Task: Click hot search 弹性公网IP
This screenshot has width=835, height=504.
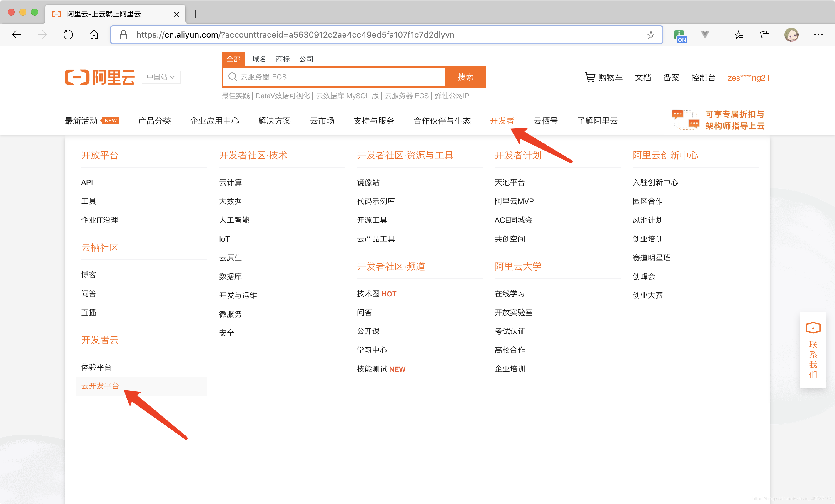Action: tap(452, 96)
